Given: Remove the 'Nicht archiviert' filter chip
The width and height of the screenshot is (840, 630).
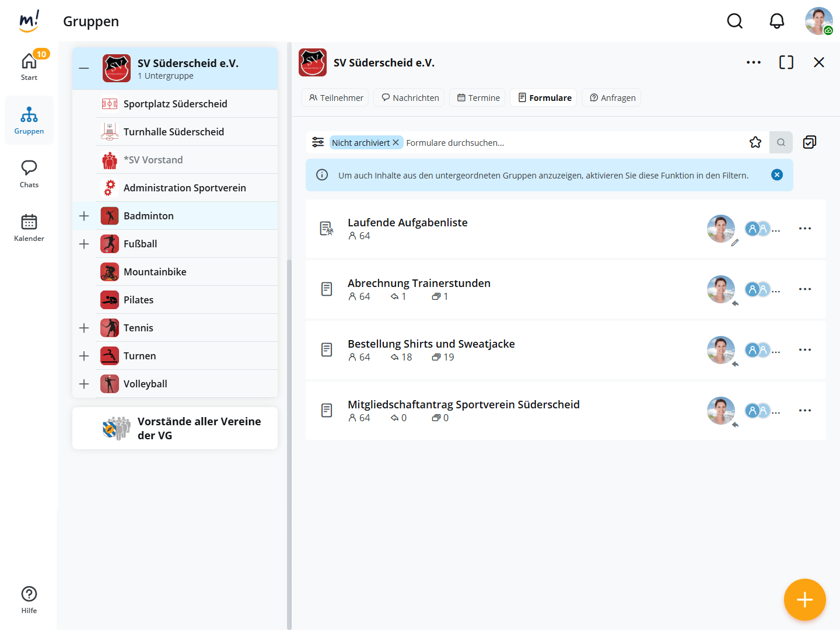Looking at the screenshot, I should click(x=395, y=142).
